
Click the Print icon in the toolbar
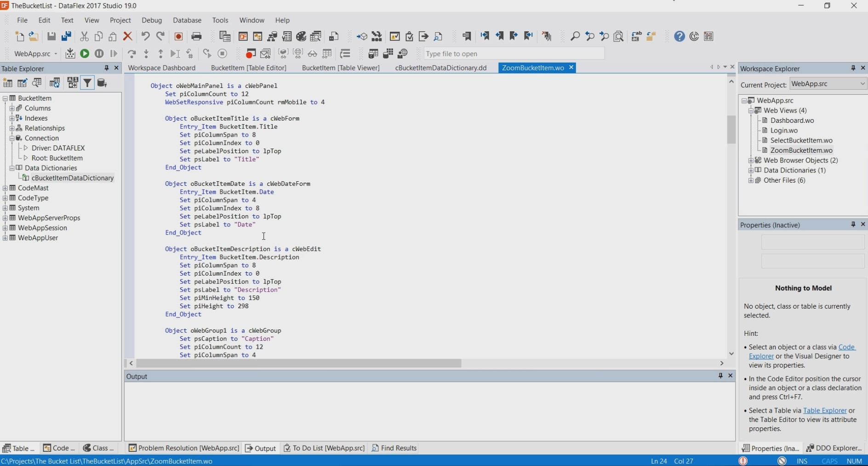[x=196, y=37]
